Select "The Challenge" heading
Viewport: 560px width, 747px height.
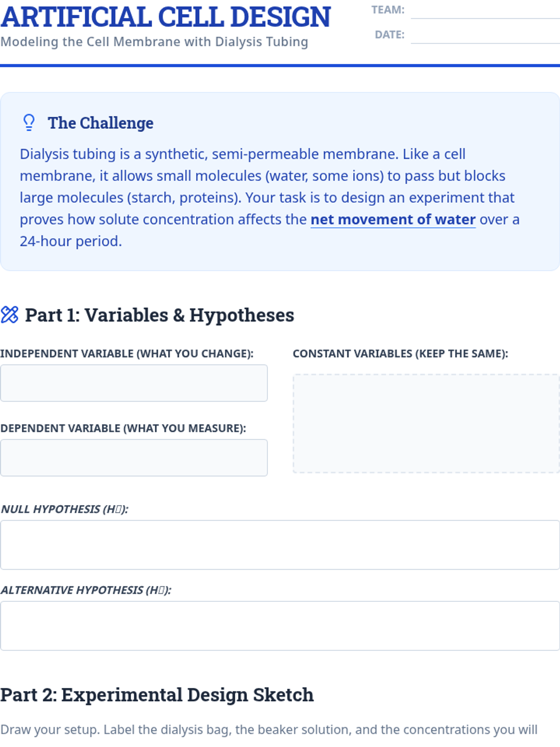click(x=100, y=123)
